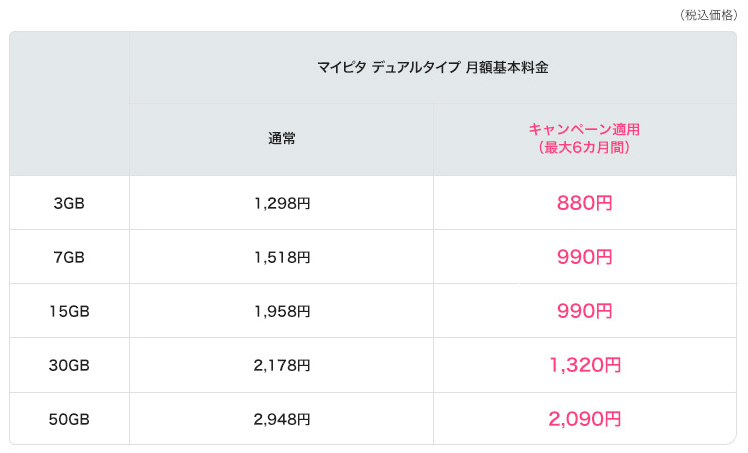Click the 15GB campaign price 990円
The height and width of the screenshot is (453, 748).
pos(585,311)
